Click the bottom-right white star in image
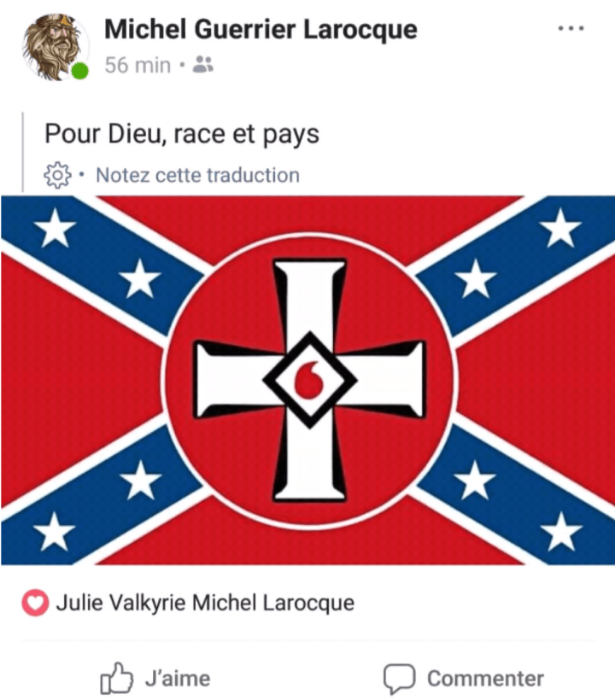This screenshot has height=700, width=615. 561,531
